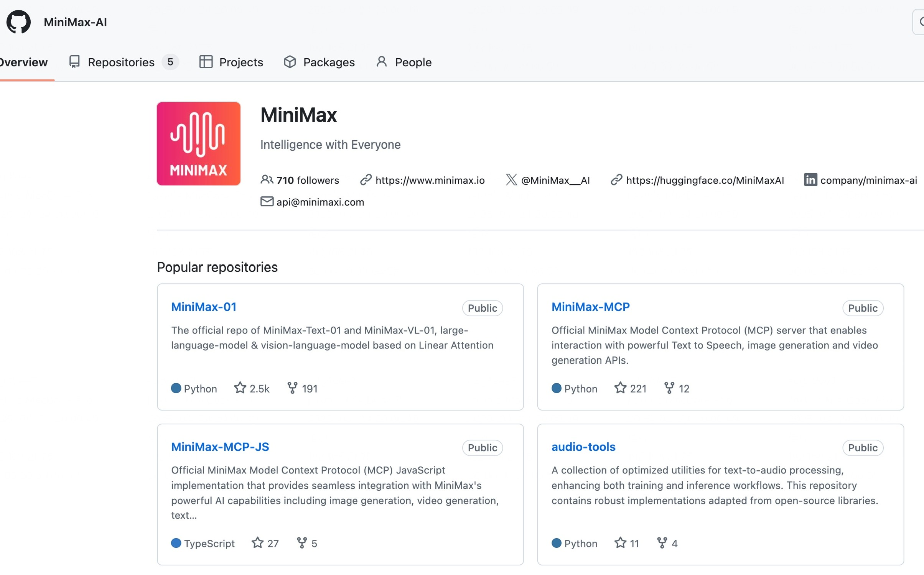Click the MiniMax organization avatar
924x575 pixels.
click(x=199, y=144)
